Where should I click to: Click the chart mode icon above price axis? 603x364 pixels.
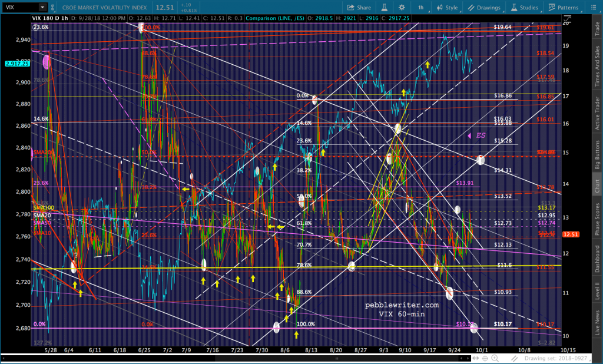tap(567, 19)
